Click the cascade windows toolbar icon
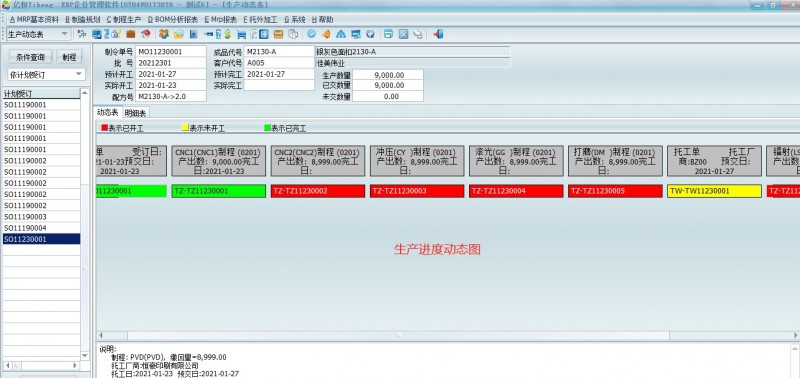Screen dimensions: 800x378 point(418,34)
